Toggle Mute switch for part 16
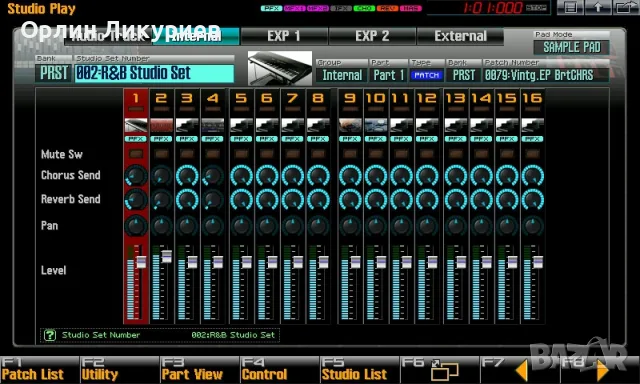Image resolution: width=640 pixels, height=384 pixels. (x=533, y=154)
